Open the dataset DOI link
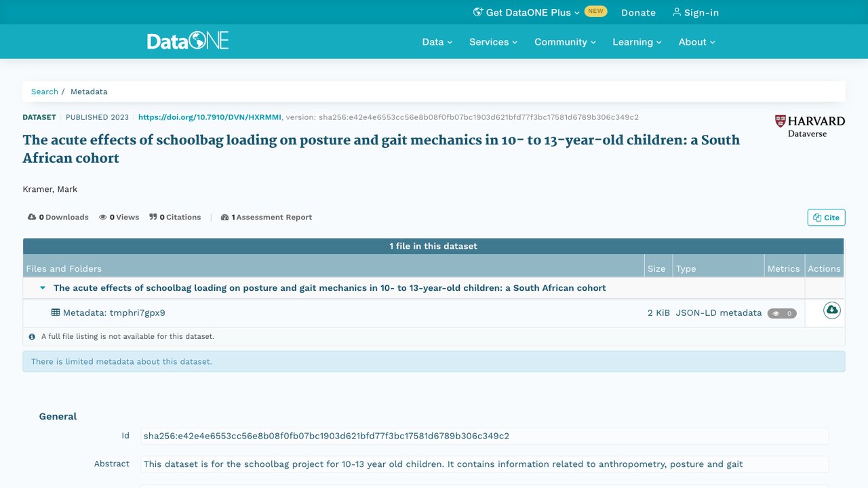Image resolution: width=868 pixels, height=488 pixels. (210, 117)
